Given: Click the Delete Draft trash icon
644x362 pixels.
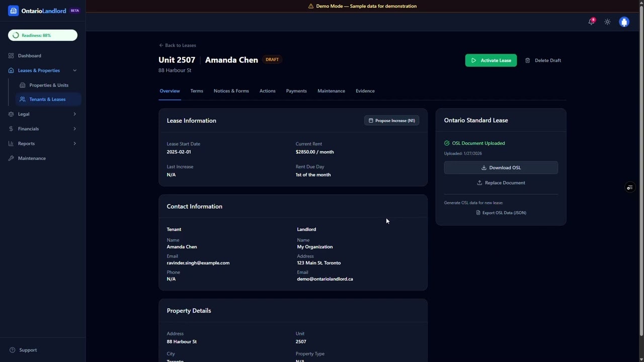Looking at the screenshot, I should click(527, 60).
